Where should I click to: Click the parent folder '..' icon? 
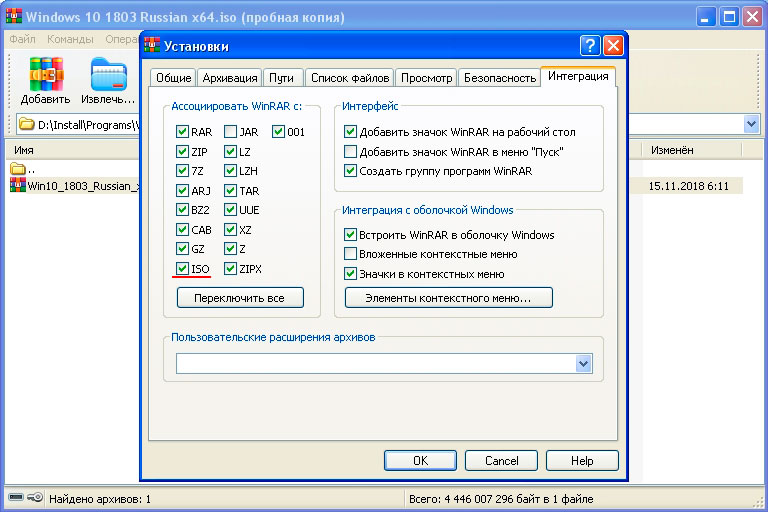(x=18, y=169)
